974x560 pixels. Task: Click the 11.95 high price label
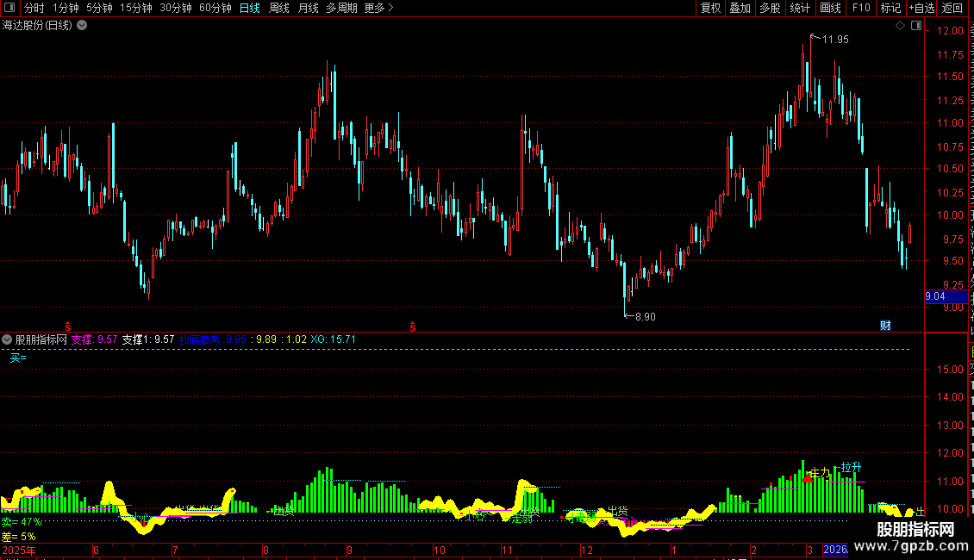tap(835, 40)
